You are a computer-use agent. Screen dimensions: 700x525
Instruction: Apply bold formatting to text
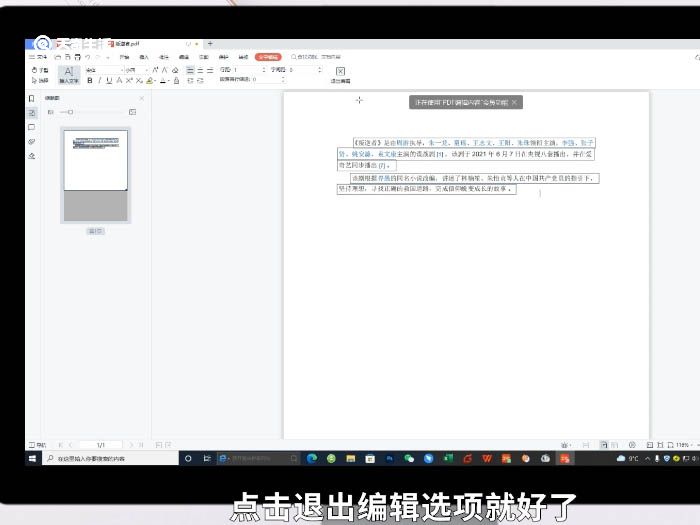pos(90,80)
